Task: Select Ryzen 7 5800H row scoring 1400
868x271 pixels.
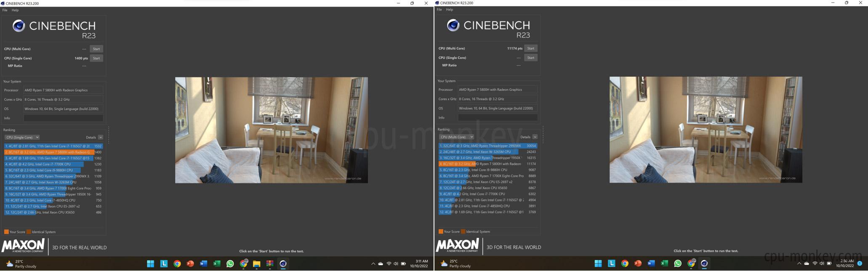Action: point(53,152)
